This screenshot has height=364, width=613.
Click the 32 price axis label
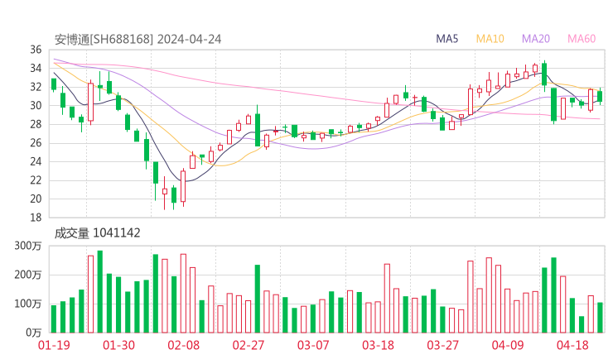coord(36,87)
